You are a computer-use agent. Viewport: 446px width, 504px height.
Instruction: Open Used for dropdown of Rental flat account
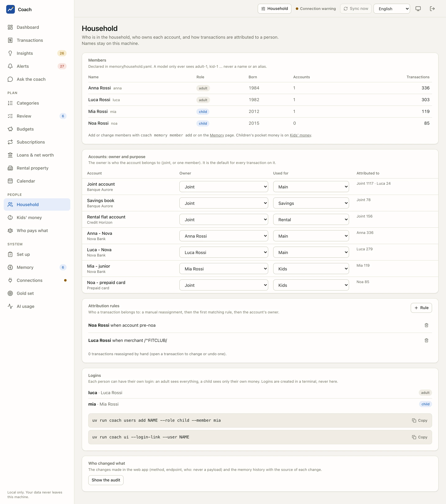click(311, 220)
